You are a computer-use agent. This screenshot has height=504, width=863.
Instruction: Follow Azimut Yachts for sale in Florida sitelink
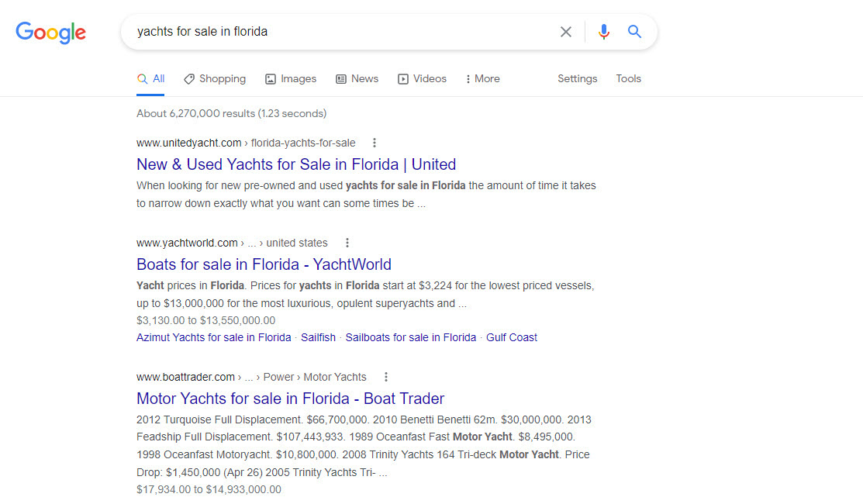point(213,337)
